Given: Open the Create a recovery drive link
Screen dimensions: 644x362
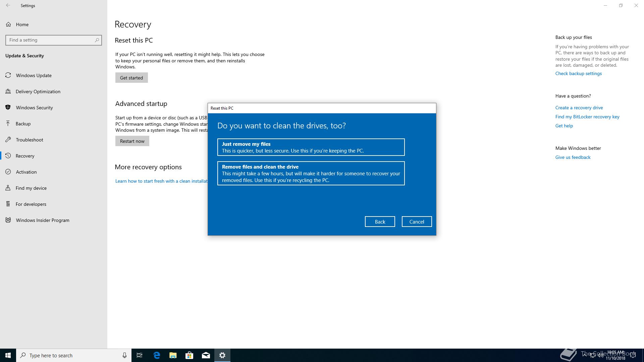Looking at the screenshot, I should click(x=579, y=108).
